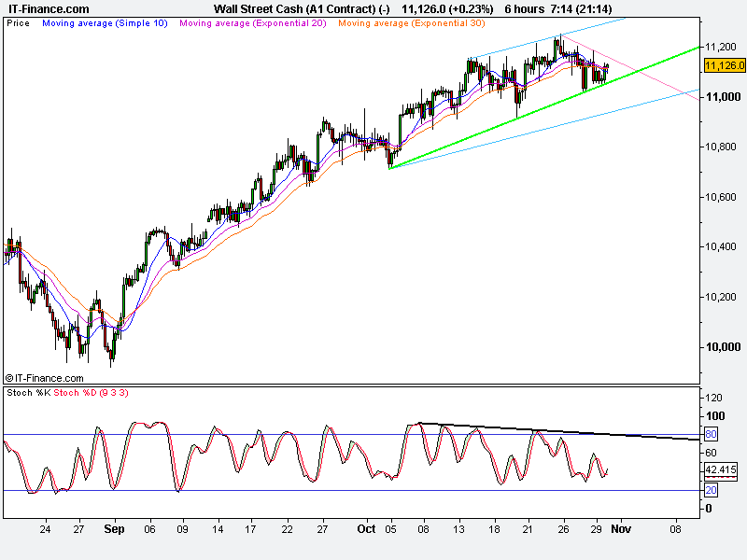Click the 7:14 (21:14) time readout
The height and width of the screenshot is (560, 747).
pos(580,9)
